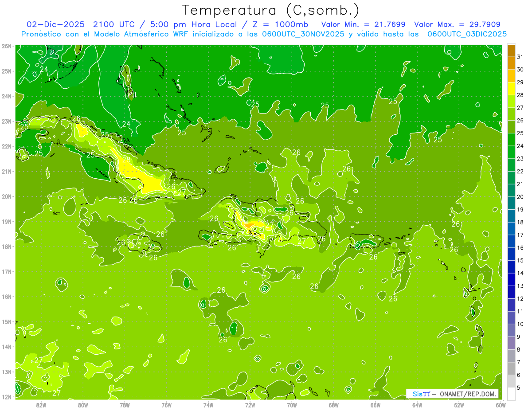The image size is (532, 411).
Task: Click the '19N' latitude axis label
Action: [x=6, y=221]
